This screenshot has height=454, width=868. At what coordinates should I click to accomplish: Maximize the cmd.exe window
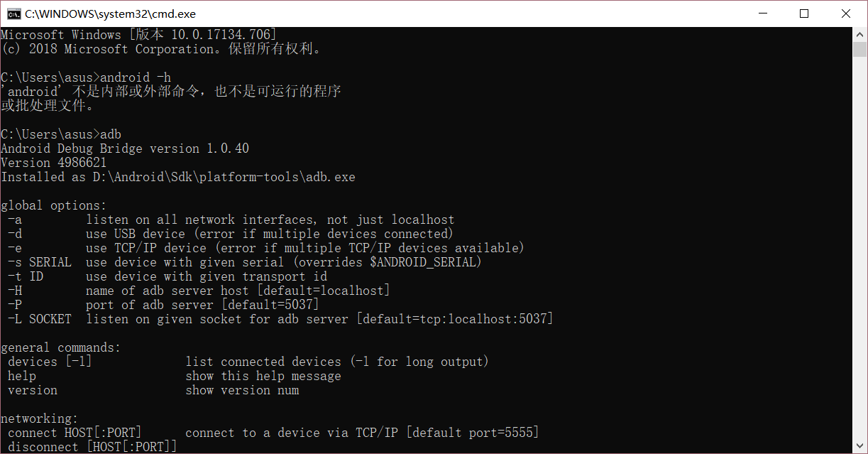pos(804,13)
